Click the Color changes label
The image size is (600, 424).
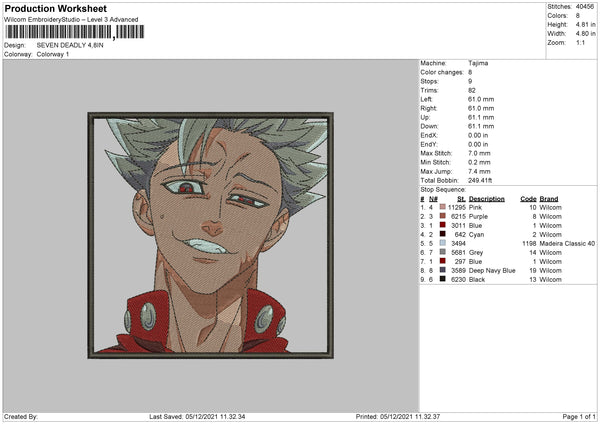442,72
